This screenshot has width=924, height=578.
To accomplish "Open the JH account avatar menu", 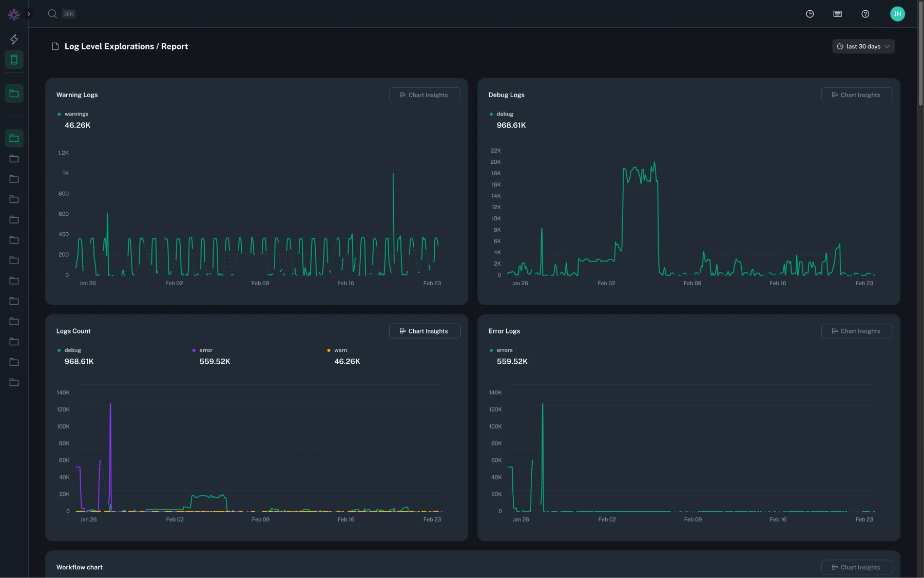I will (x=898, y=13).
